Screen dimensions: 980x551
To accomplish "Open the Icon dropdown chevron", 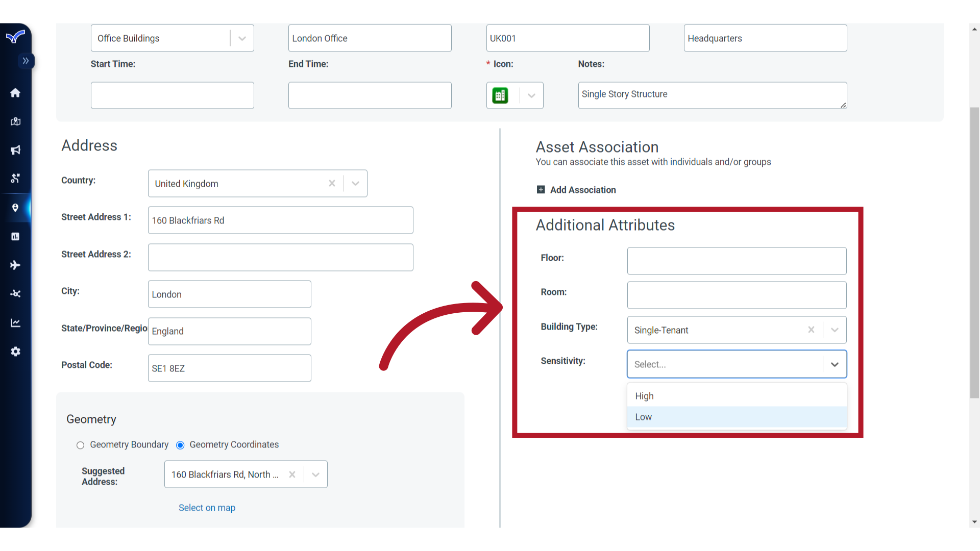I will [x=531, y=95].
